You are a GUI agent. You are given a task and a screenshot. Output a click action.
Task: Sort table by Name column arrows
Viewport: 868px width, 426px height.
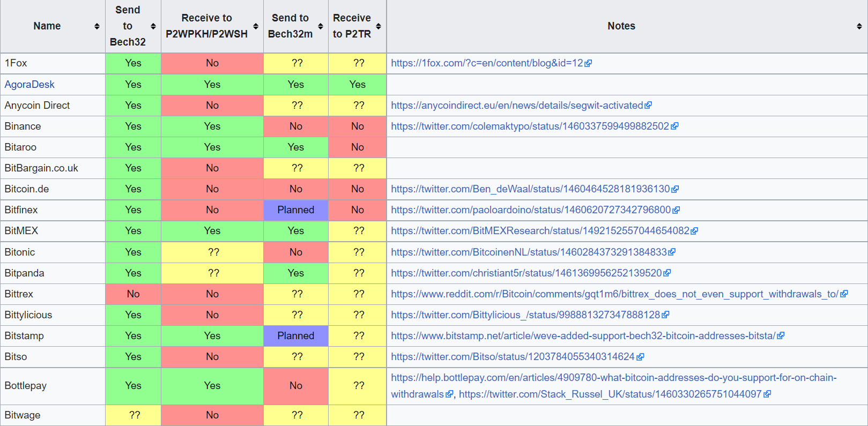(97, 26)
